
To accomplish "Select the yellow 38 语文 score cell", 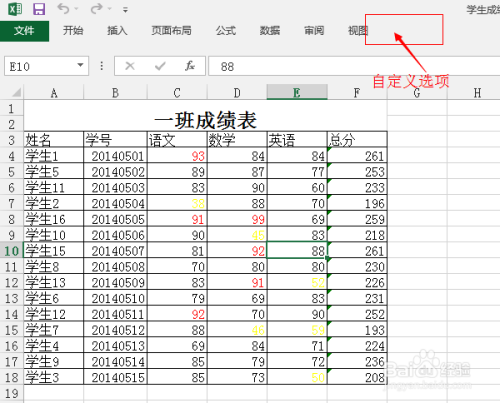I will tap(177, 203).
